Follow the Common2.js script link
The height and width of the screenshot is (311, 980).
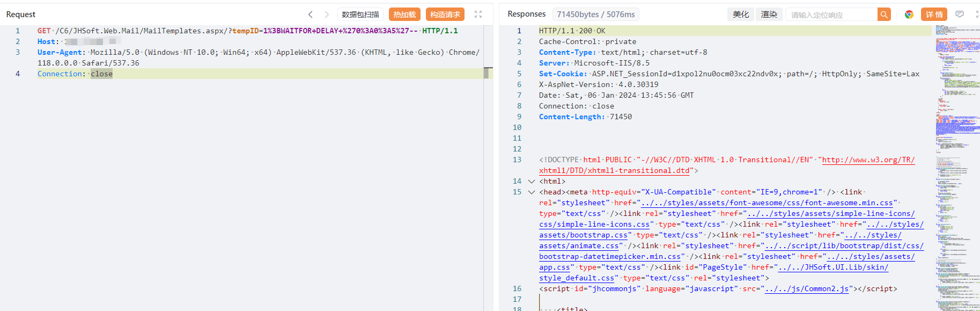tap(807, 289)
